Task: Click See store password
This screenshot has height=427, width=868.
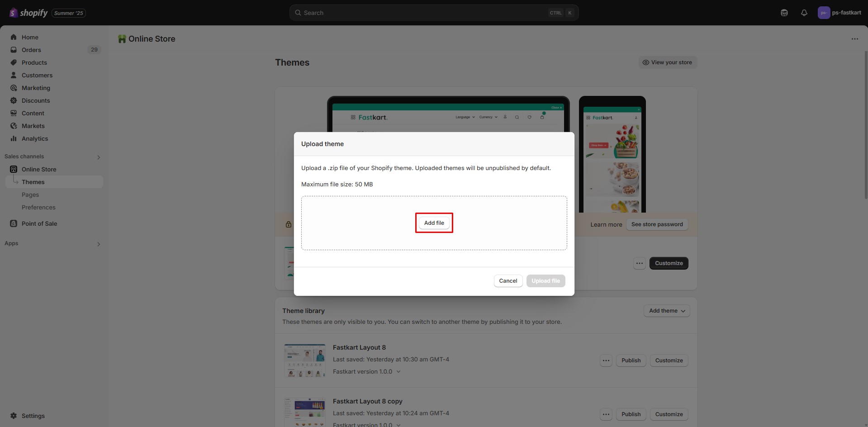Action: coord(657,224)
